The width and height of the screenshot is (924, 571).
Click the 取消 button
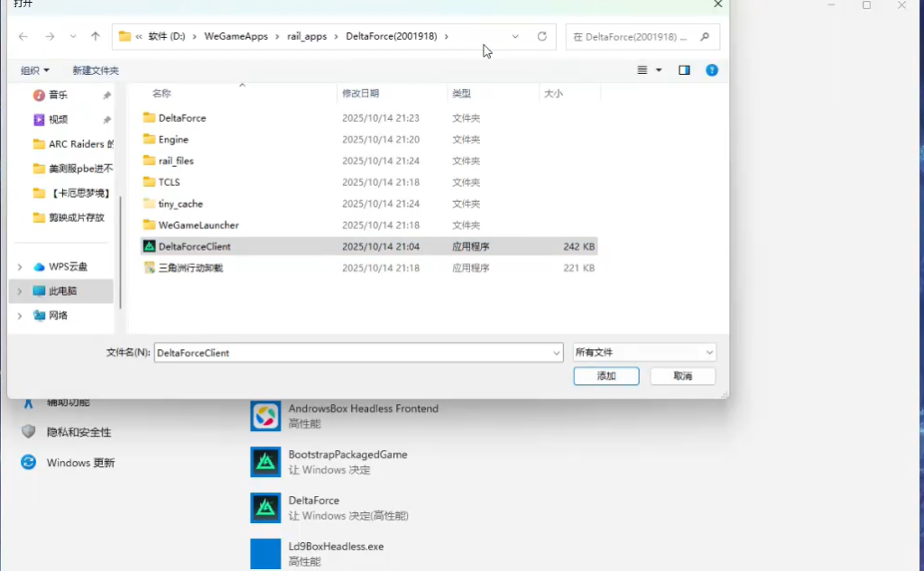click(x=682, y=376)
